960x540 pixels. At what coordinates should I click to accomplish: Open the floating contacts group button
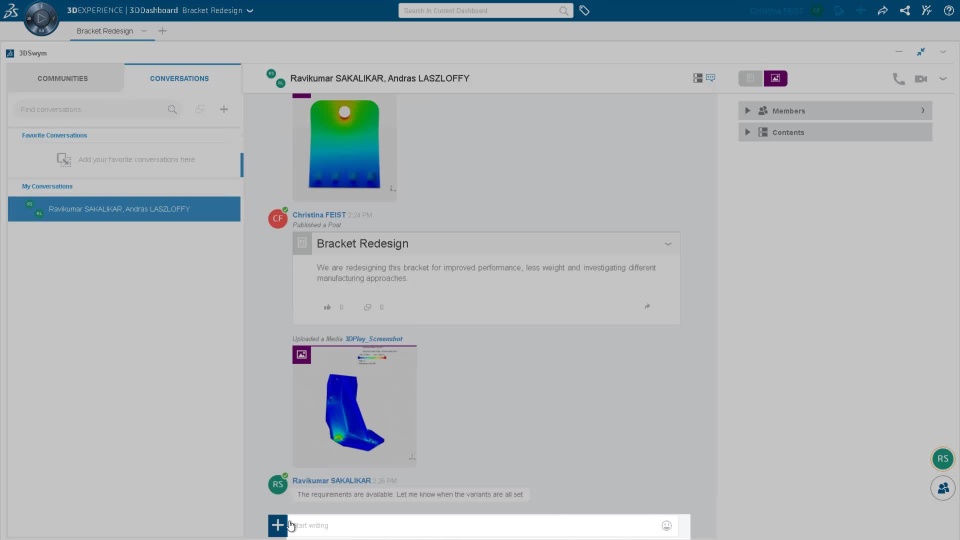click(x=943, y=488)
